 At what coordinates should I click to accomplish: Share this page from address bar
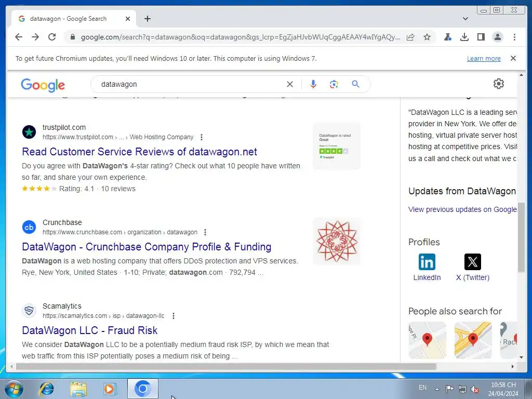coord(410,37)
